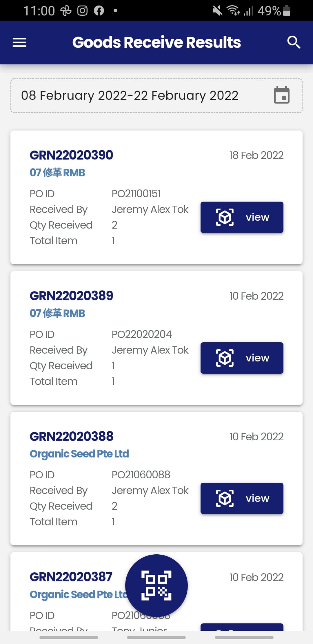Open GRN22020387 record title
Screen dimensions: 313x644
71,577
